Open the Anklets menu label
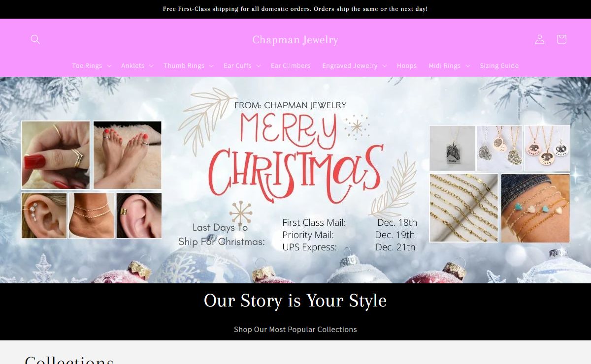This screenshot has width=591, height=364. click(x=133, y=65)
